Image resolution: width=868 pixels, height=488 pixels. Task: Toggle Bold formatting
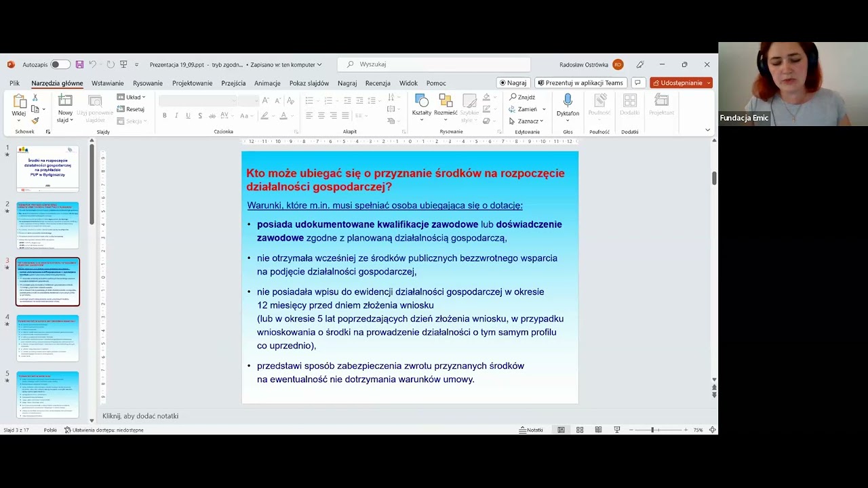(164, 116)
